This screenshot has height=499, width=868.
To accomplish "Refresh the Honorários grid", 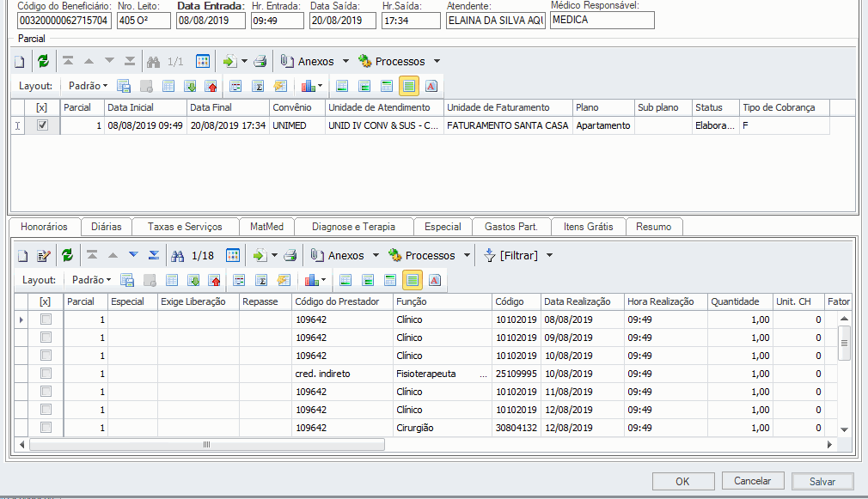I will 68,256.
